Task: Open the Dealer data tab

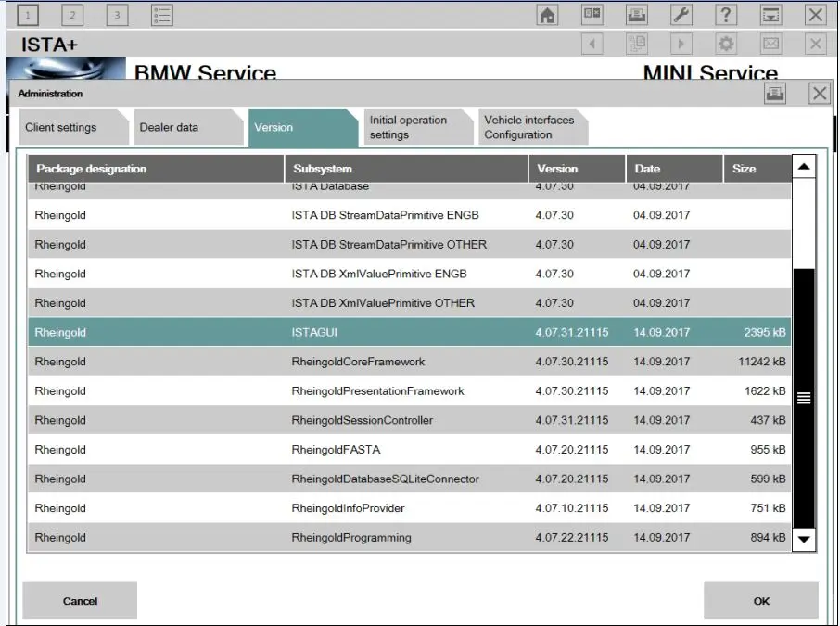Action: pyautogui.click(x=172, y=127)
